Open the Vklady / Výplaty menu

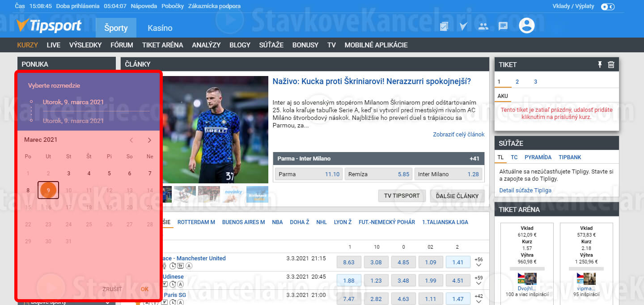(x=573, y=6)
